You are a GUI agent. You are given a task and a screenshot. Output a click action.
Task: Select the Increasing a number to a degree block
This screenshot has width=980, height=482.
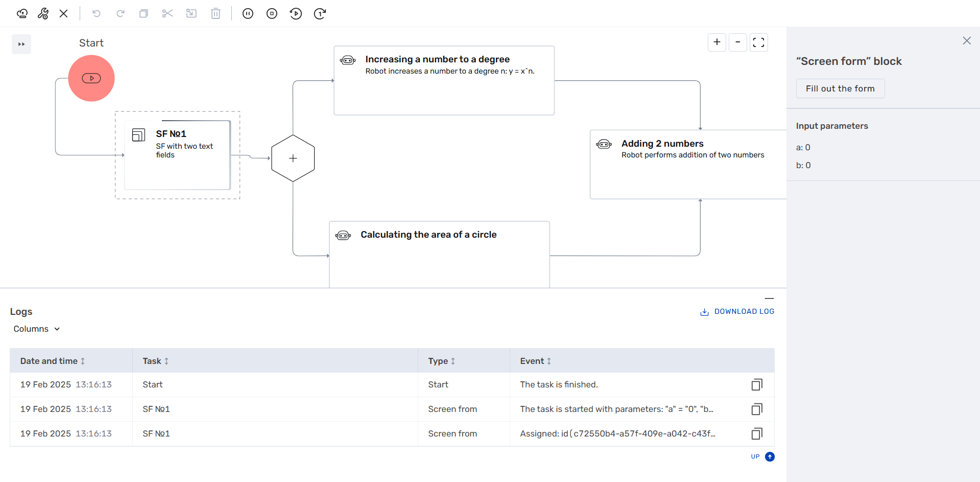click(444, 80)
